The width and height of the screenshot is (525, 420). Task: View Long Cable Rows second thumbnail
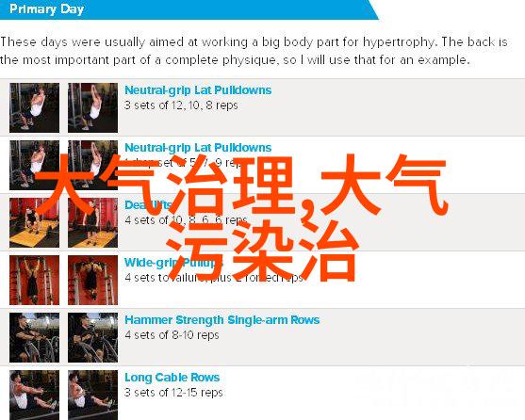coord(92,395)
